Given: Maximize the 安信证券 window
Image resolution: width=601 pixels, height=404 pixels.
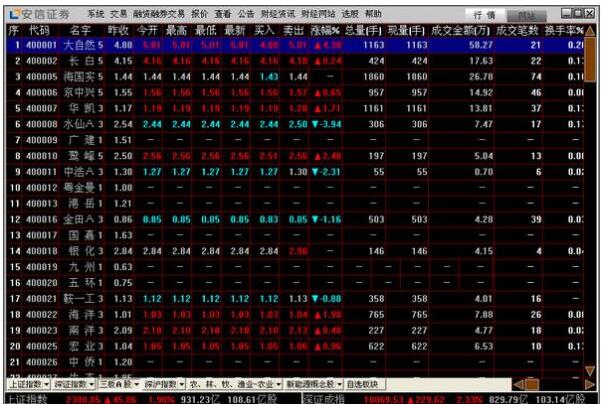Looking at the screenshot, I should coord(578,13).
